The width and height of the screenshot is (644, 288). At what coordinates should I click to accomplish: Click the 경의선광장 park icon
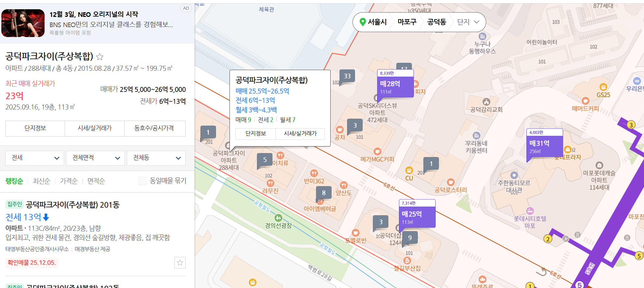pos(278,218)
